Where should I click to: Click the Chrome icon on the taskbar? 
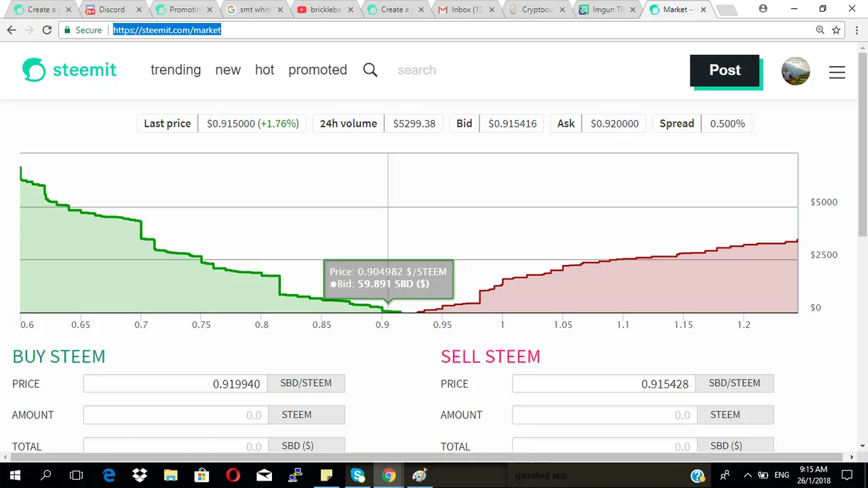click(x=389, y=475)
